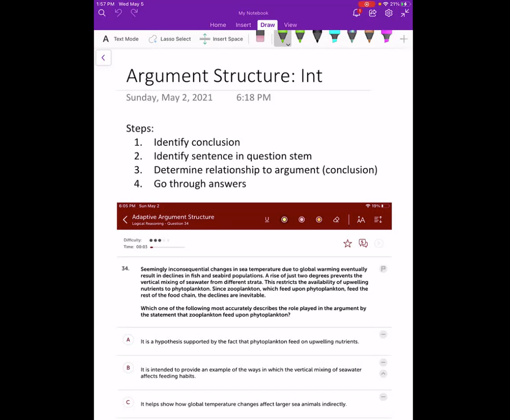Image resolution: width=510 pixels, height=420 pixels.
Task: Add a new pen with the plus icon
Action: [404, 39]
